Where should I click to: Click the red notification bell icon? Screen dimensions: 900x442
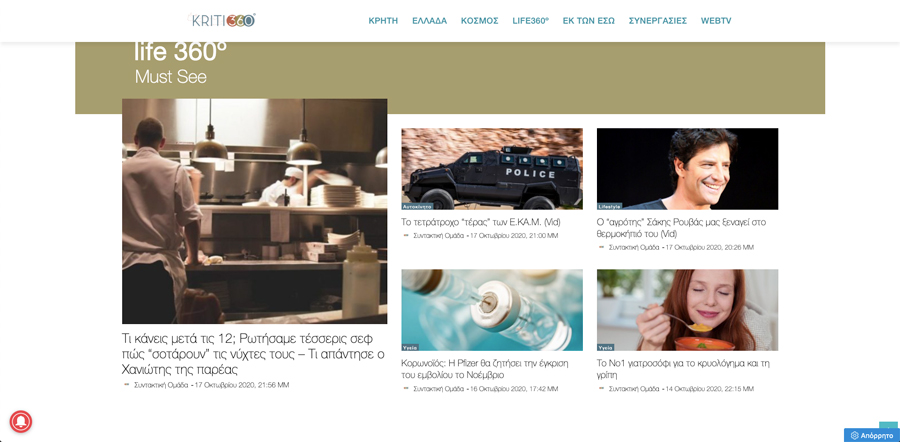pos(21,421)
